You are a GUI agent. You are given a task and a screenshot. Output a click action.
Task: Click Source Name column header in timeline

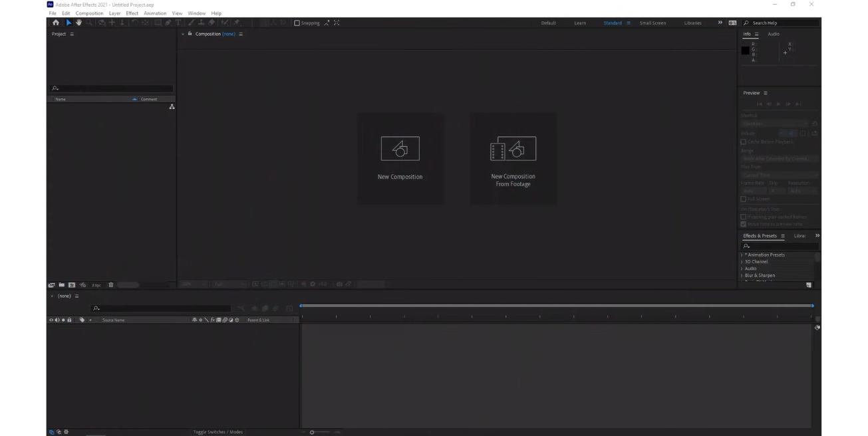tap(113, 320)
